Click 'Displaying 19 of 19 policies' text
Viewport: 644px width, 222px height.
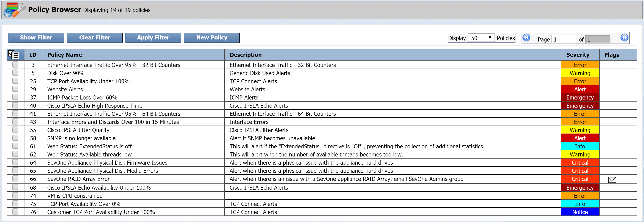click(x=117, y=10)
